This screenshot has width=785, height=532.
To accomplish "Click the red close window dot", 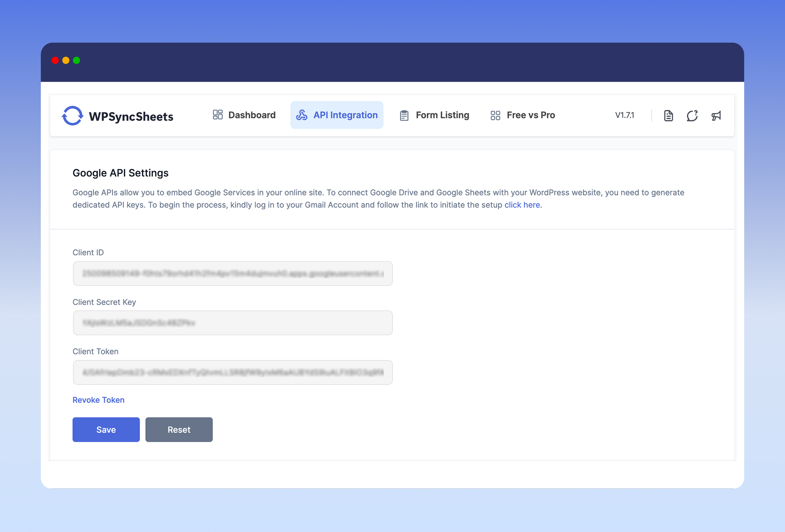I will (x=56, y=60).
